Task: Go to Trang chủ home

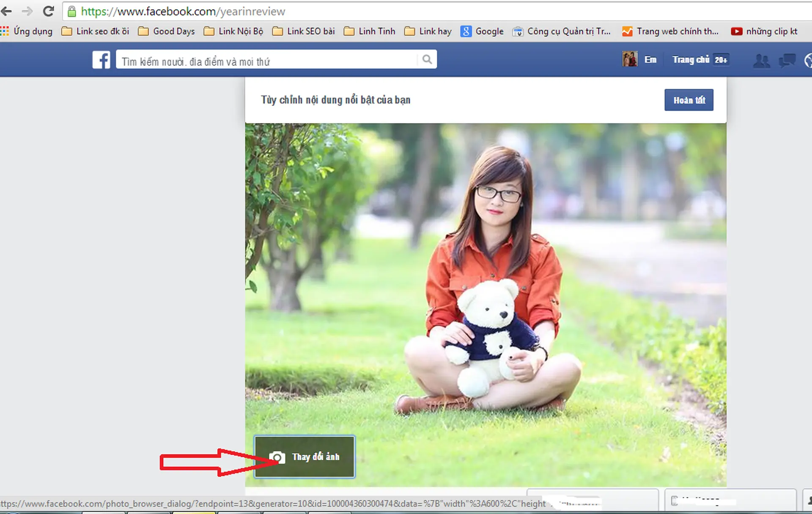Action: coord(691,60)
